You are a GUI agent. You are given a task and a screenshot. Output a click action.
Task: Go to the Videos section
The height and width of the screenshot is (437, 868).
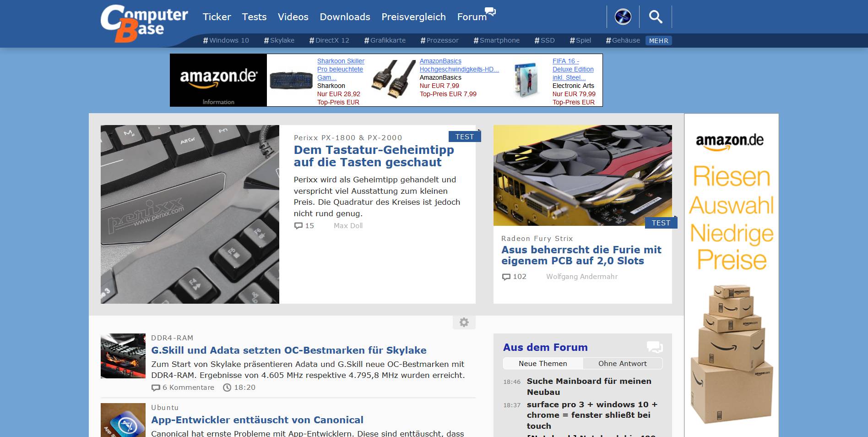(293, 17)
